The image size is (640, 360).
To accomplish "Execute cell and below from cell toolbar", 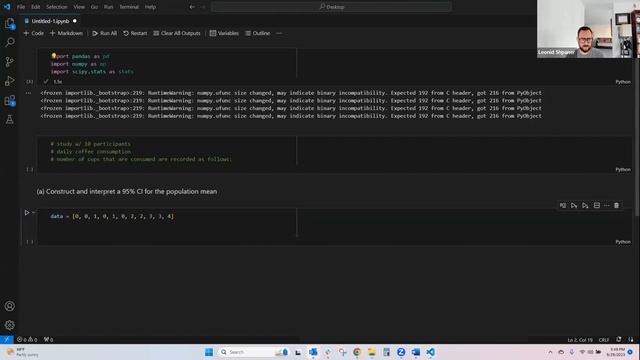I will (x=585, y=205).
